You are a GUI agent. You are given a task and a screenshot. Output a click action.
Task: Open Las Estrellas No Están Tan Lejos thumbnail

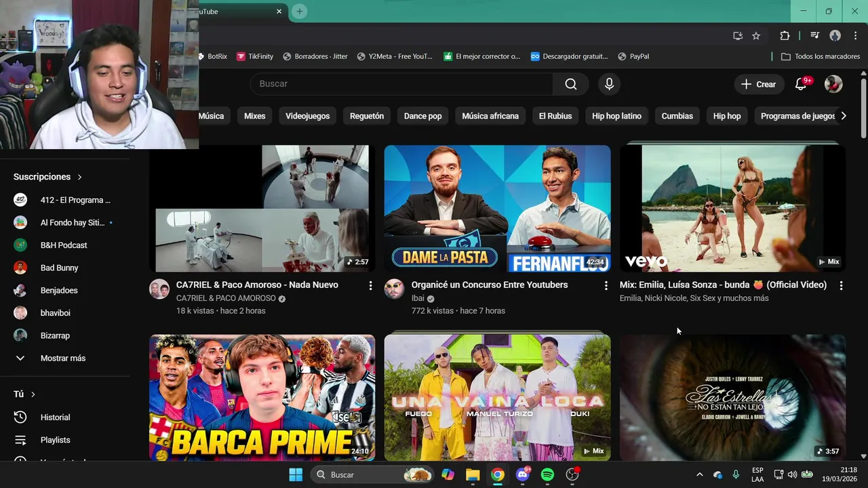[x=732, y=398]
